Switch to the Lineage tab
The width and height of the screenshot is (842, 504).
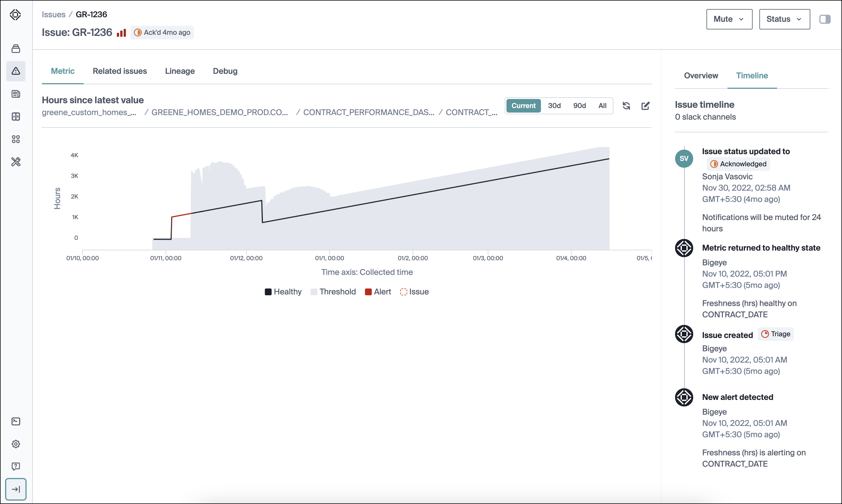(180, 71)
